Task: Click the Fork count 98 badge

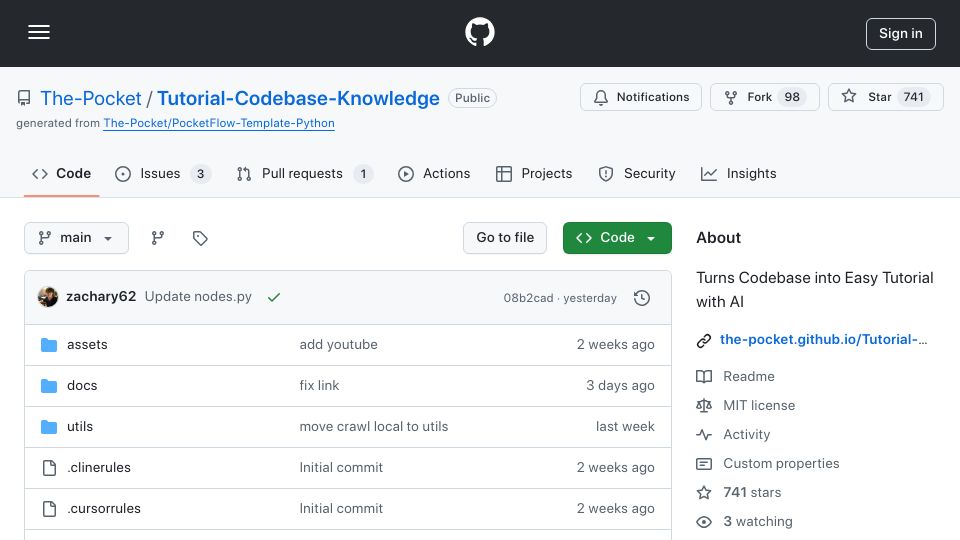Action: (x=792, y=97)
